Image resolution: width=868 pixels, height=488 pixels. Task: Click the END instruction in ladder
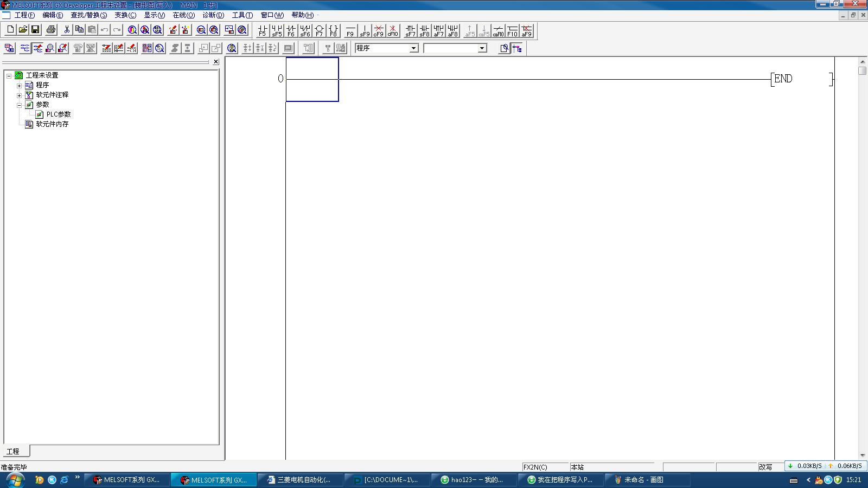coord(783,79)
